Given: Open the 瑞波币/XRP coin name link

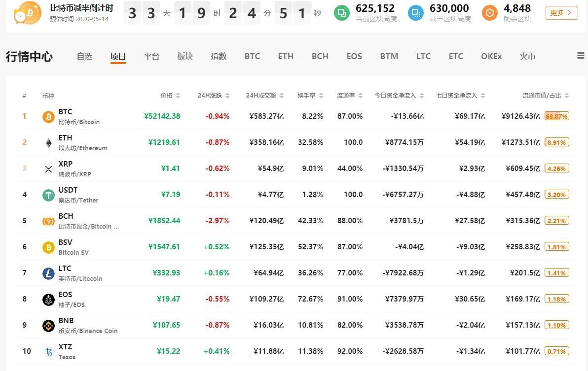Looking at the screenshot, I should [x=74, y=174].
